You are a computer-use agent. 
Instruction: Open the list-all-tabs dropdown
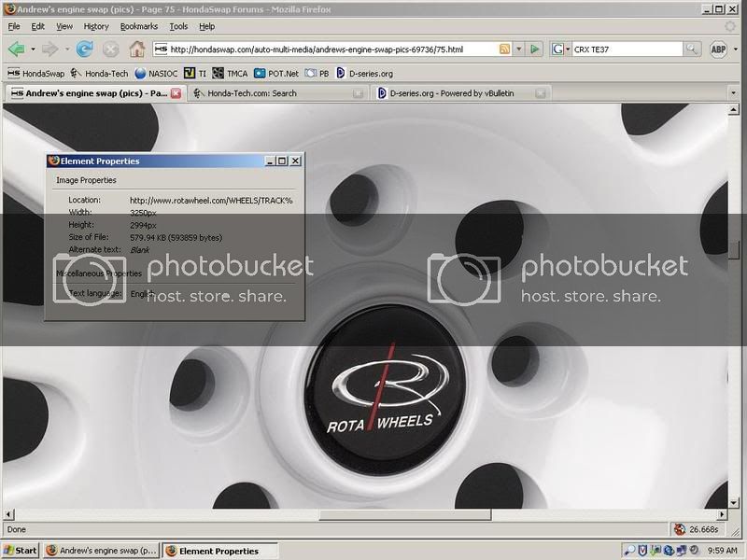pos(733,93)
